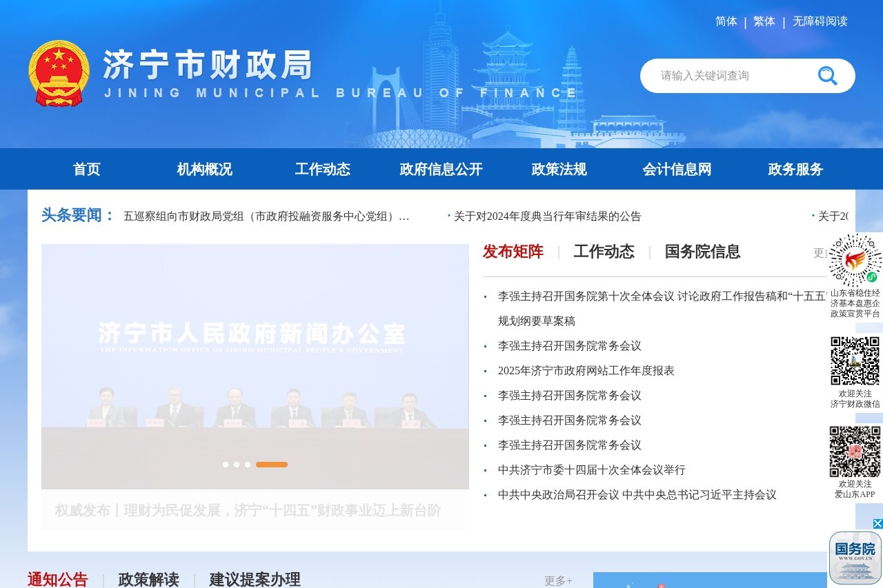Click the 济宁市财政局 site title

coord(208,65)
